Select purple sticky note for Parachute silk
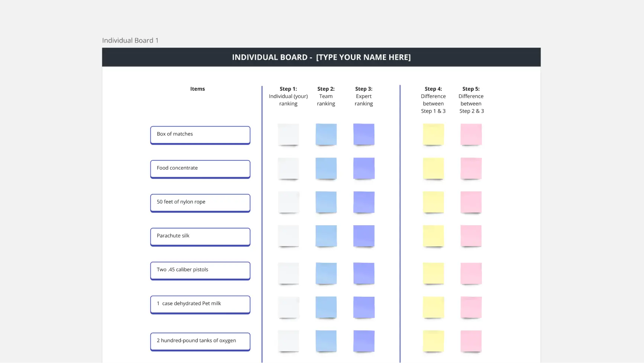Viewport: 644px width, 363px height. coord(364,236)
